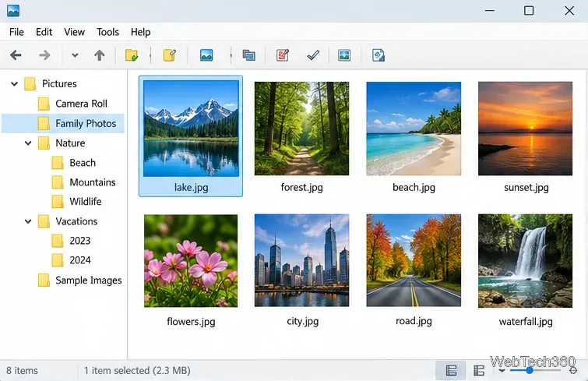Click the note with pencil toolbar icon

tap(170, 55)
